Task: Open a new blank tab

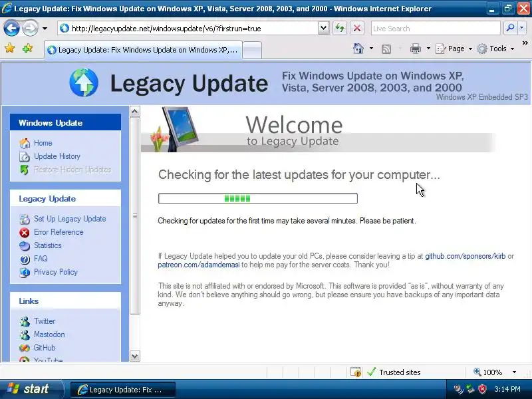Action: pos(252,51)
